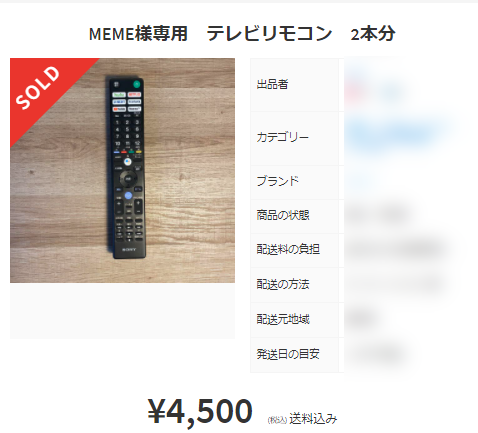Screen dimensions: 478x433
Task: Select the 配送料の負担 row label
Action: [x=288, y=249]
